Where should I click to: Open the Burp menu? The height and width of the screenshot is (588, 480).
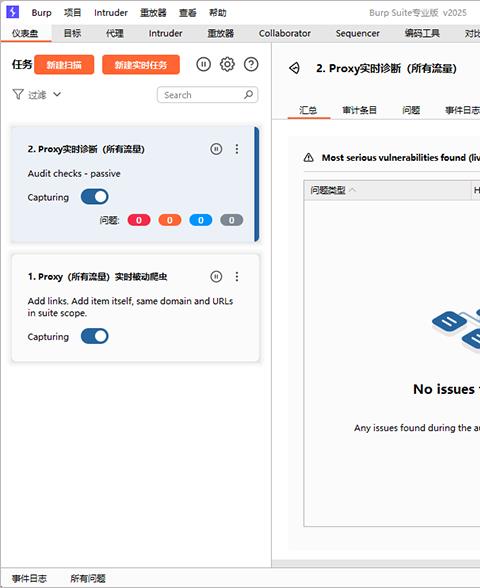(x=42, y=13)
